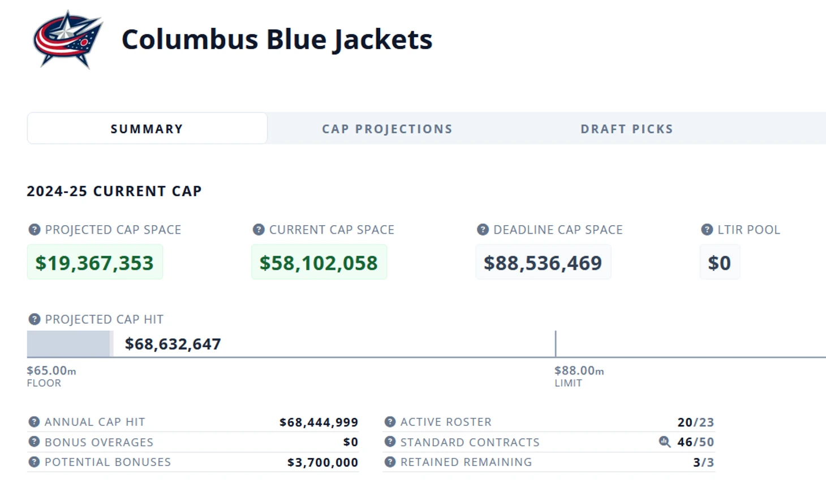The height and width of the screenshot is (504, 826).
Task: Switch to the Cap Projections tab
Action: [x=387, y=129]
